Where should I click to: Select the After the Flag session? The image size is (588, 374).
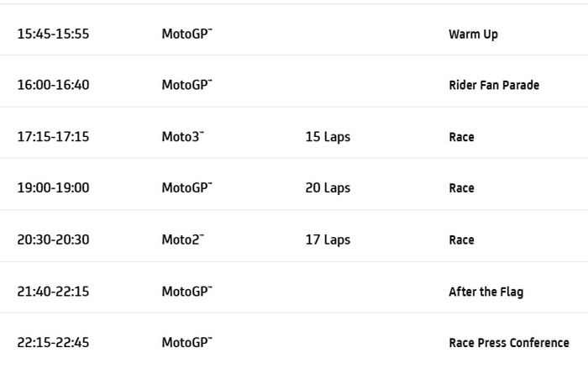[x=486, y=292]
